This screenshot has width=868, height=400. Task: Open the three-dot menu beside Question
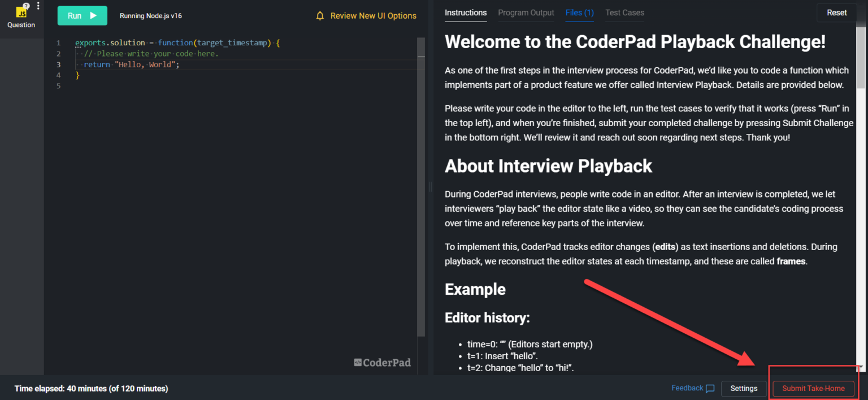pyautogui.click(x=37, y=5)
